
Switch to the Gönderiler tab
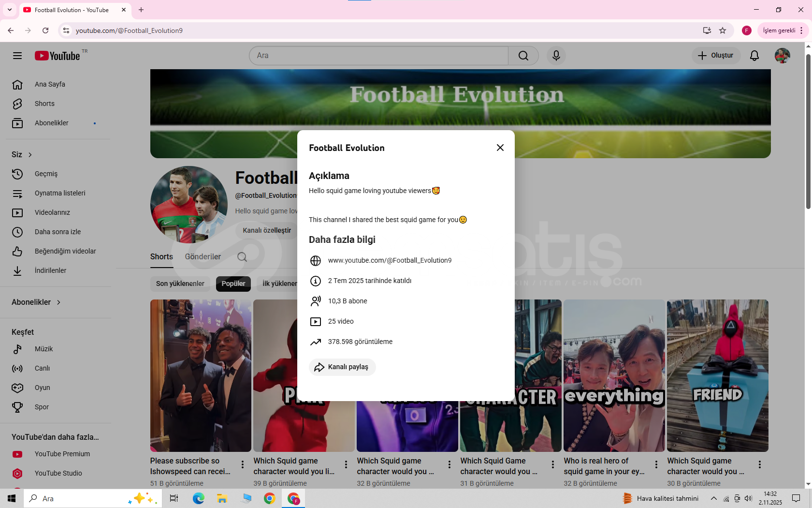(x=203, y=256)
